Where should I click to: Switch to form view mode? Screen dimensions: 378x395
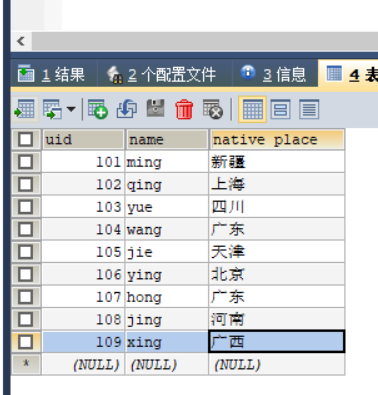pos(280,109)
